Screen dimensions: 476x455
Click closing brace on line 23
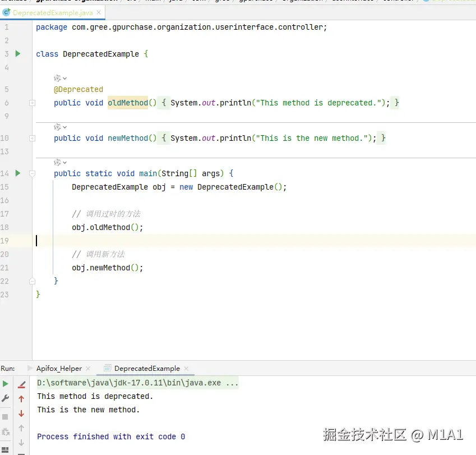click(38, 295)
